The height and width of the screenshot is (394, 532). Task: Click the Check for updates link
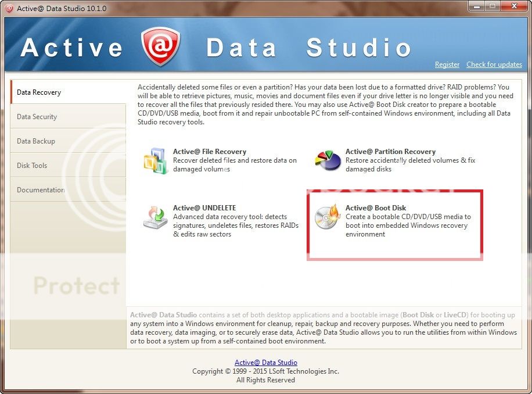click(x=494, y=65)
